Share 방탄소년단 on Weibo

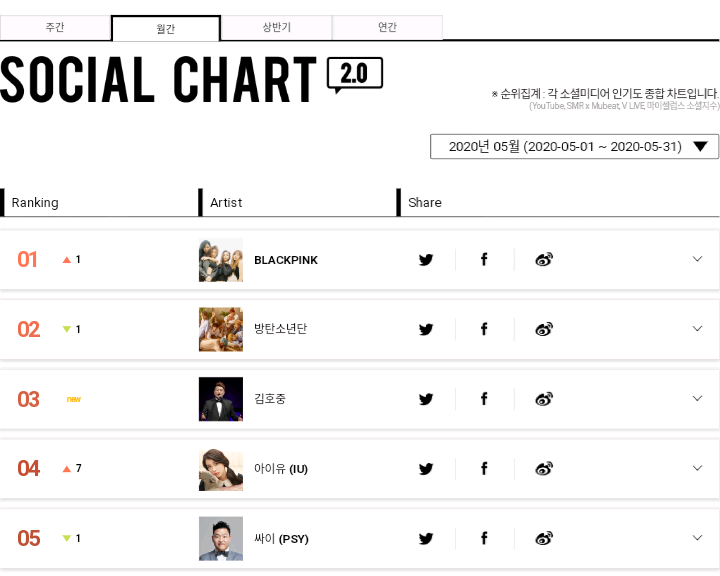(544, 329)
